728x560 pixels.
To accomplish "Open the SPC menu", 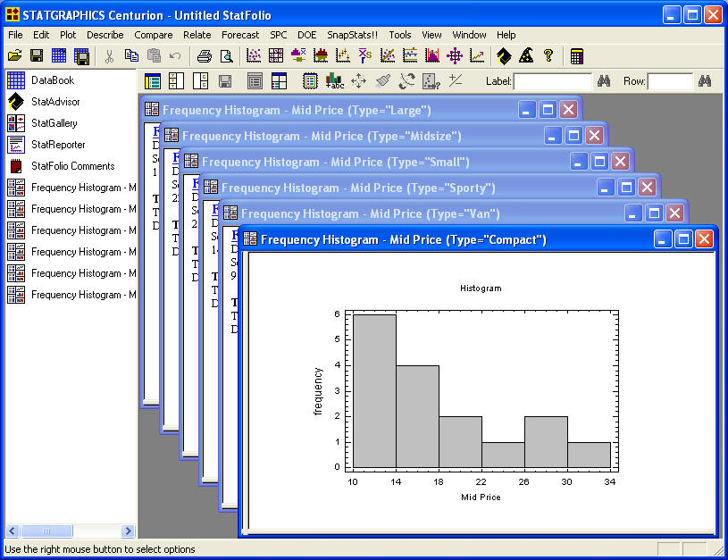I will (x=279, y=35).
